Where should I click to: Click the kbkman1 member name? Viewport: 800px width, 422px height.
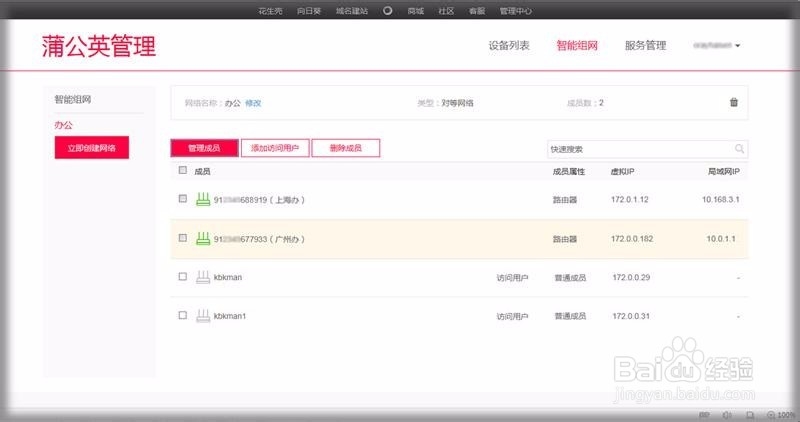(x=230, y=316)
